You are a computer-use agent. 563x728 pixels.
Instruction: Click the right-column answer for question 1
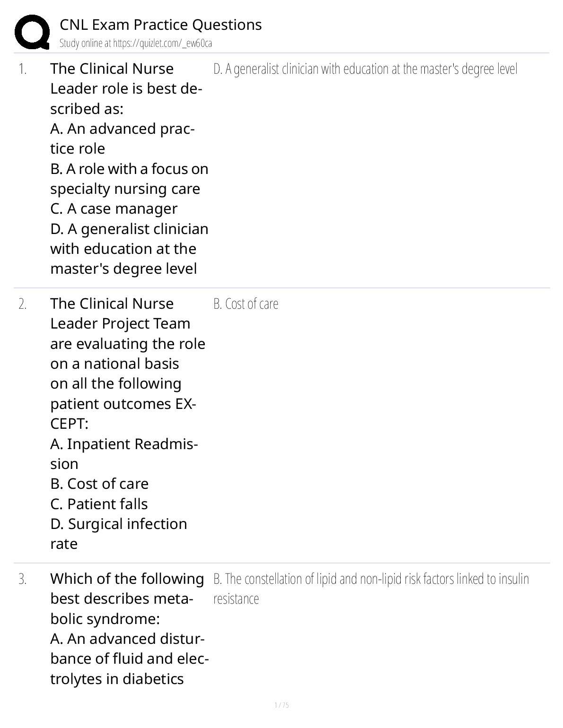(365, 69)
